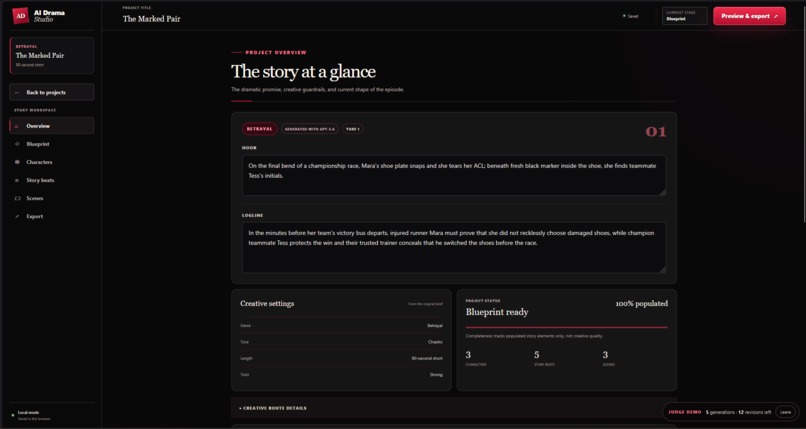
Task: Click the Saved status indicator dot
Action: pos(624,16)
